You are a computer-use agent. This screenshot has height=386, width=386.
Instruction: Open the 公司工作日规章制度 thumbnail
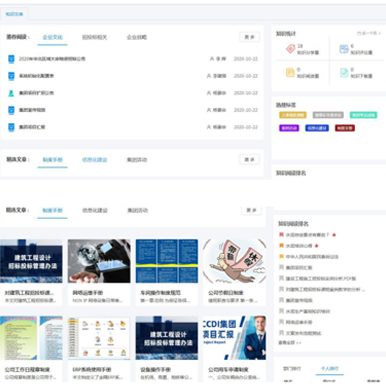click(31, 338)
